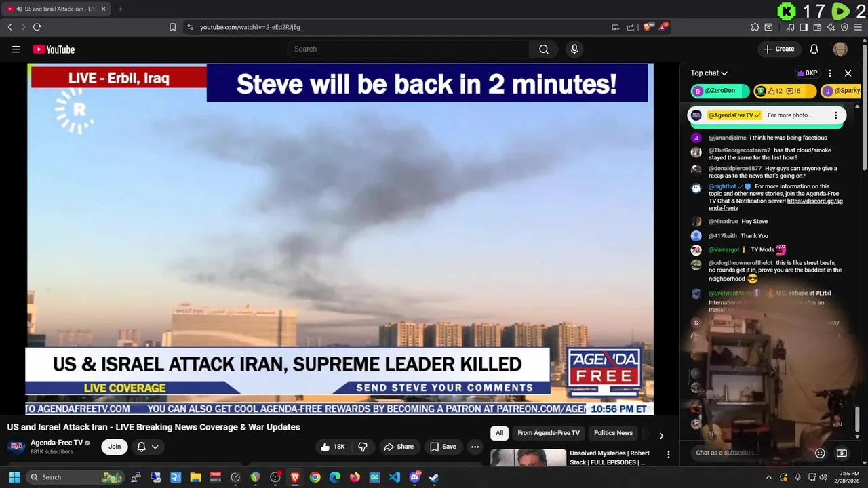
Task: Close the US and Israel Attack Iran tab
Action: tap(103, 9)
